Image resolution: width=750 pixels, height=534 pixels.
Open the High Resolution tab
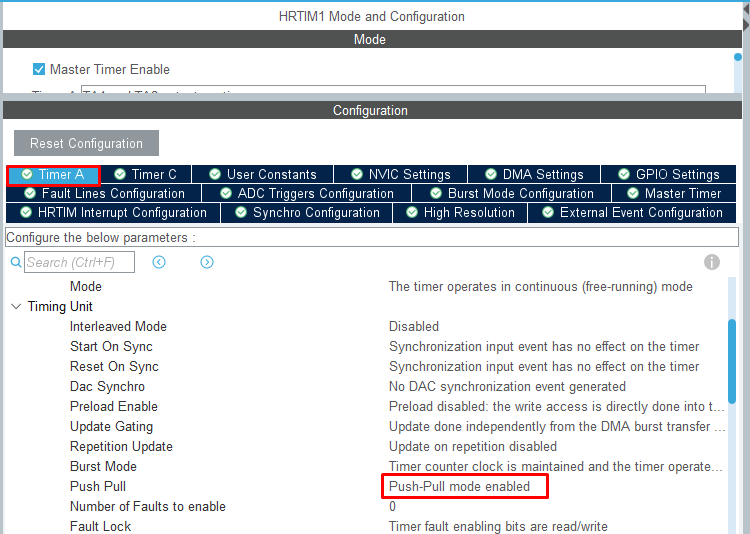click(x=460, y=212)
